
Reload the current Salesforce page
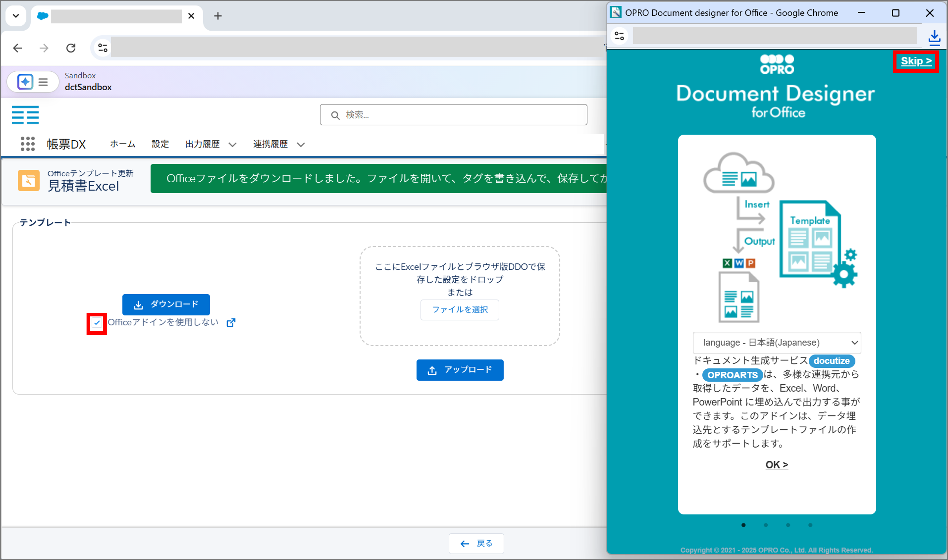click(x=71, y=48)
